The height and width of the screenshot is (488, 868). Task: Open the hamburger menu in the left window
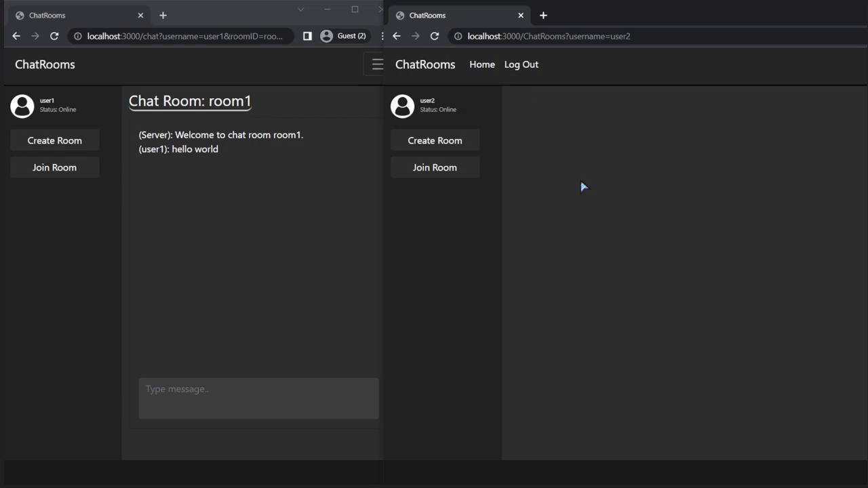pos(377,64)
